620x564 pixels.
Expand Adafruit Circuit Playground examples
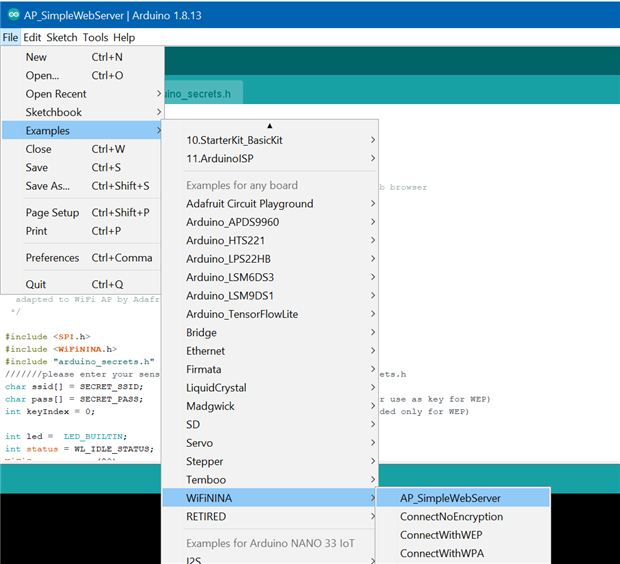(x=249, y=203)
